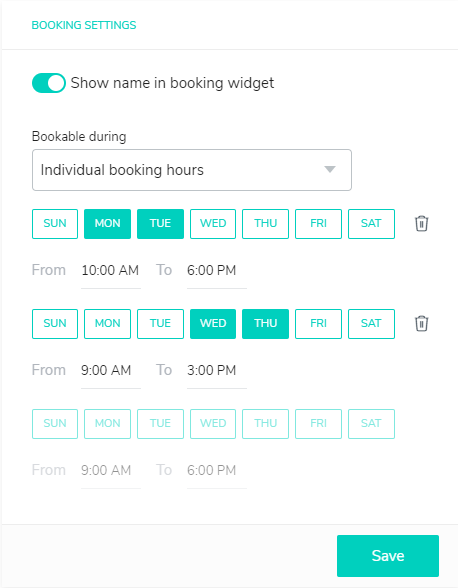Screen dimensions: 458x588
Task: Change the 6:00 PM To time in the first row
Action: point(216,270)
